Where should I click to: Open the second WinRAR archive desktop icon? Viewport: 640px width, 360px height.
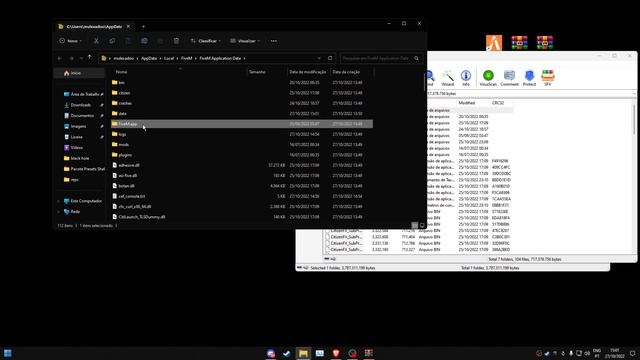click(x=544, y=43)
